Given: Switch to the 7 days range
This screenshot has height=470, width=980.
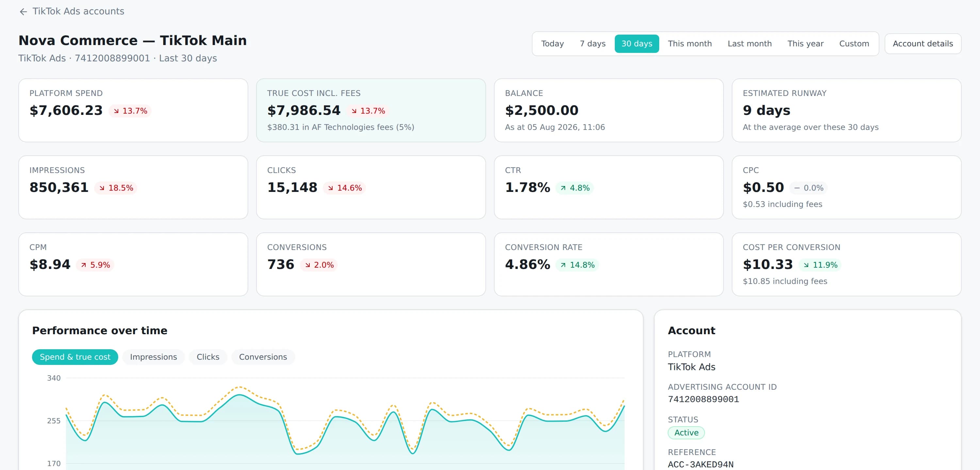Looking at the screenshot, I should click(x=592, y=44).
